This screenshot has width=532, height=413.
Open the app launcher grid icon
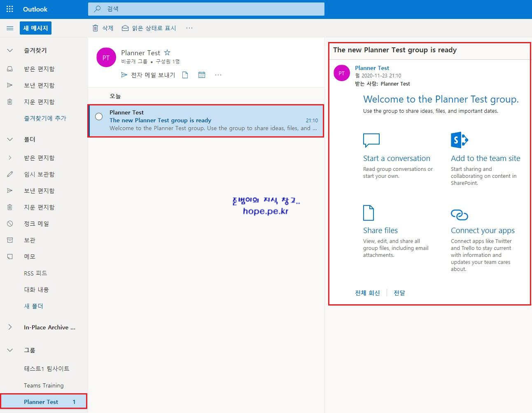(x=10, y=9)
